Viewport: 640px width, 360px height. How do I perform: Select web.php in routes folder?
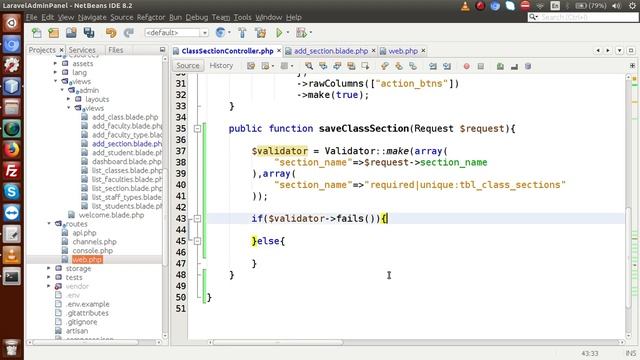[87, 260]
